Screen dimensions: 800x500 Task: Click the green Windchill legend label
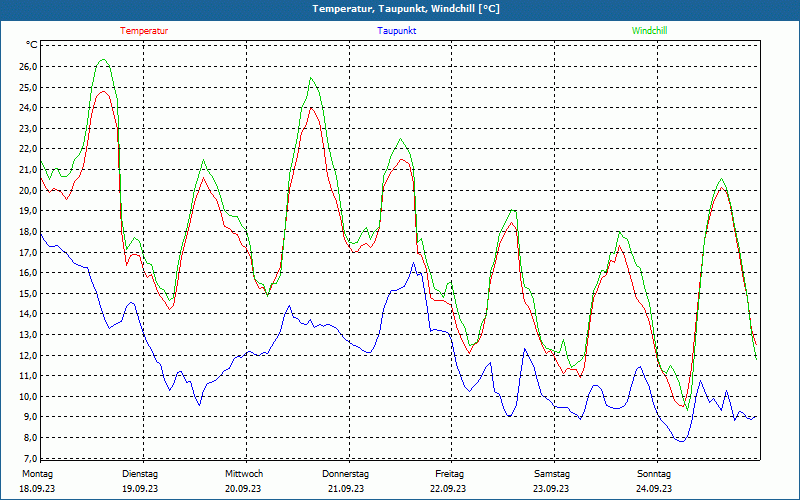click(x=649, y=31)
